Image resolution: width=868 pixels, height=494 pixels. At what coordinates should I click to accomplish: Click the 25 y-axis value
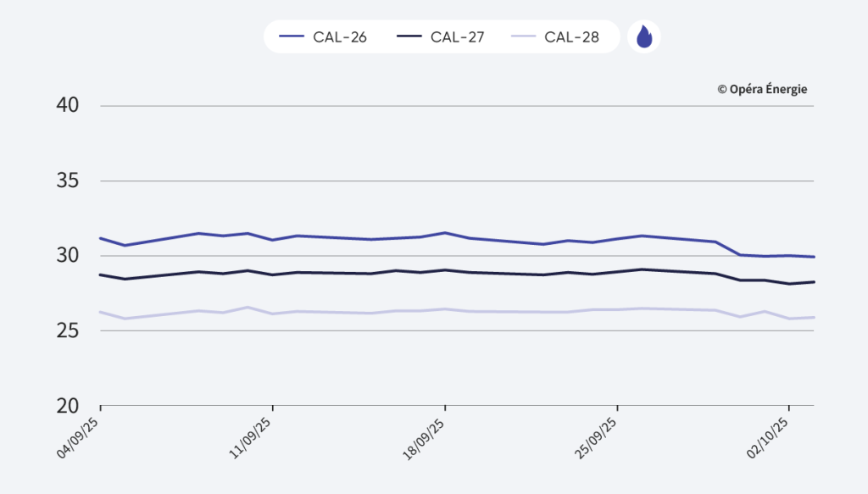68,330
